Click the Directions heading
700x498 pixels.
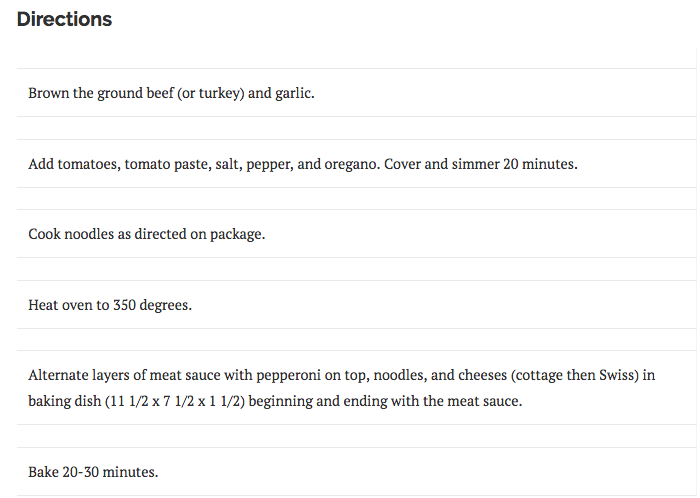[x=64, y=20]
